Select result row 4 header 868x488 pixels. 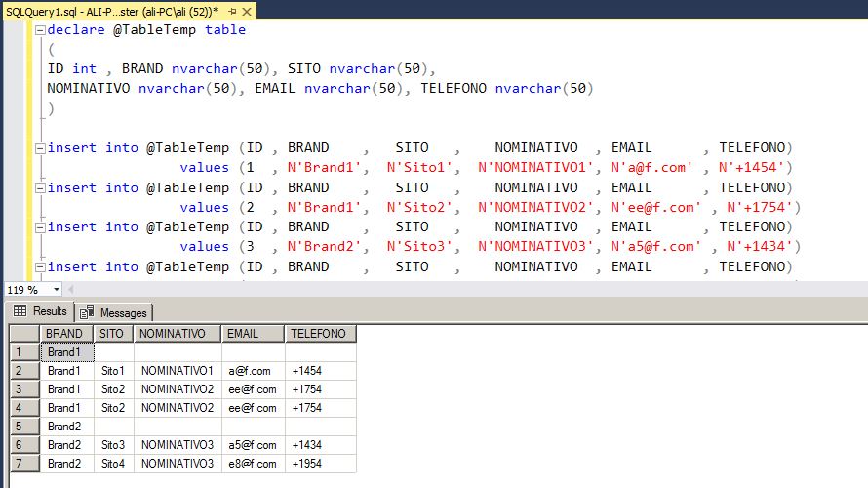tap(25, 408)
